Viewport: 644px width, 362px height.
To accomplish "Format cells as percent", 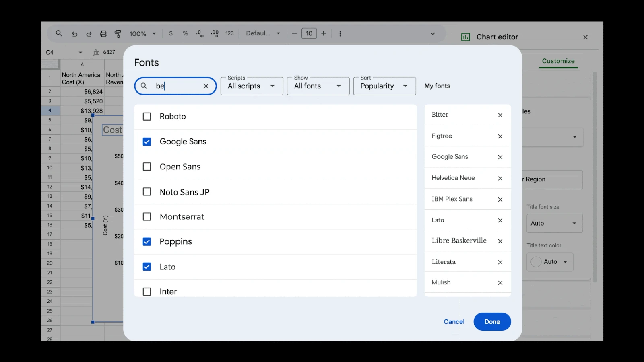I will 186,33.
